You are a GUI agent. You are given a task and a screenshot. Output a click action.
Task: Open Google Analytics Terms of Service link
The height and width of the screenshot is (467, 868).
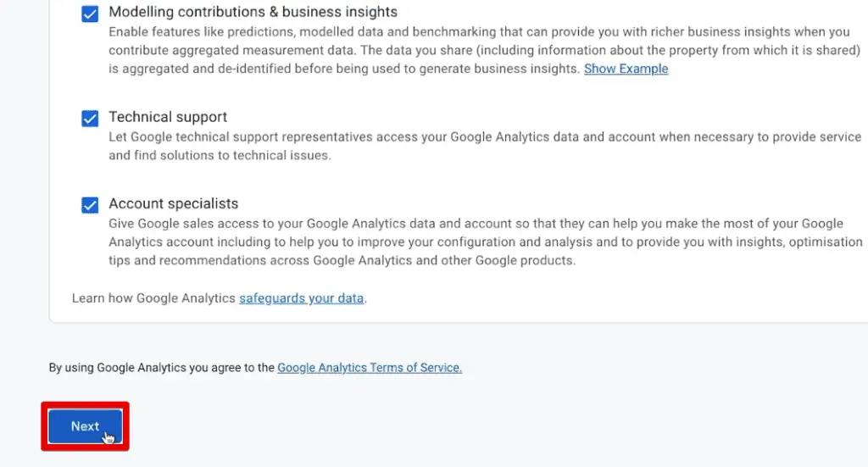click(x=370, y=368)
